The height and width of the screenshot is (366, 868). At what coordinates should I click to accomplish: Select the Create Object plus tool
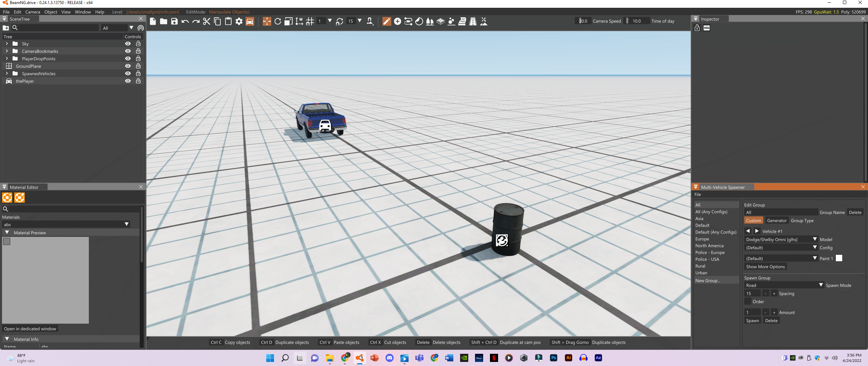click(x=397, y=21)
